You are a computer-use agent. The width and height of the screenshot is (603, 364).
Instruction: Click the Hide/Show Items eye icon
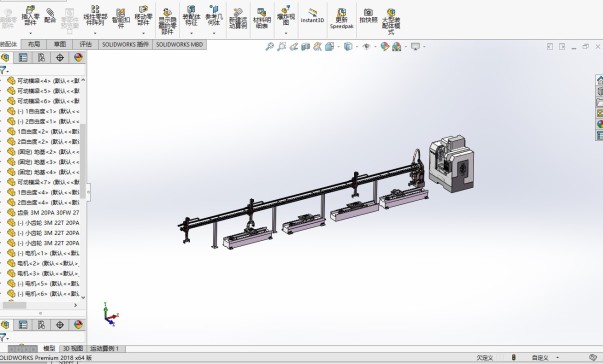[366, 47]
